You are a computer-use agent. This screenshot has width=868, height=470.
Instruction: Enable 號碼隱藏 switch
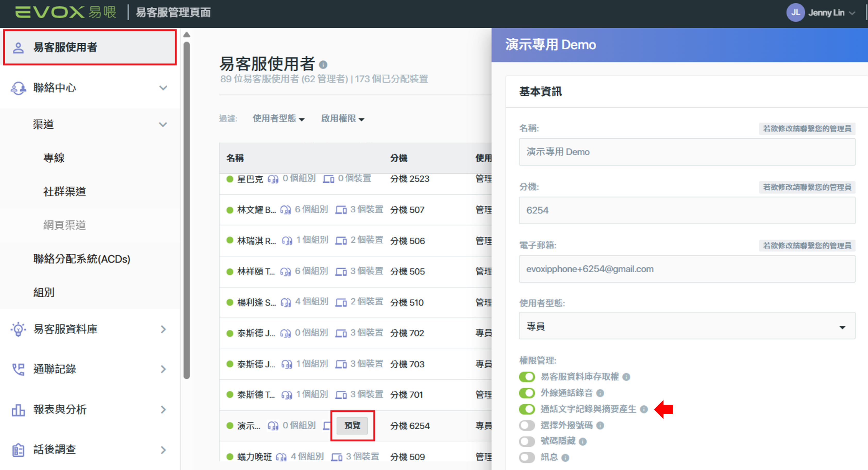coord(527,441)
